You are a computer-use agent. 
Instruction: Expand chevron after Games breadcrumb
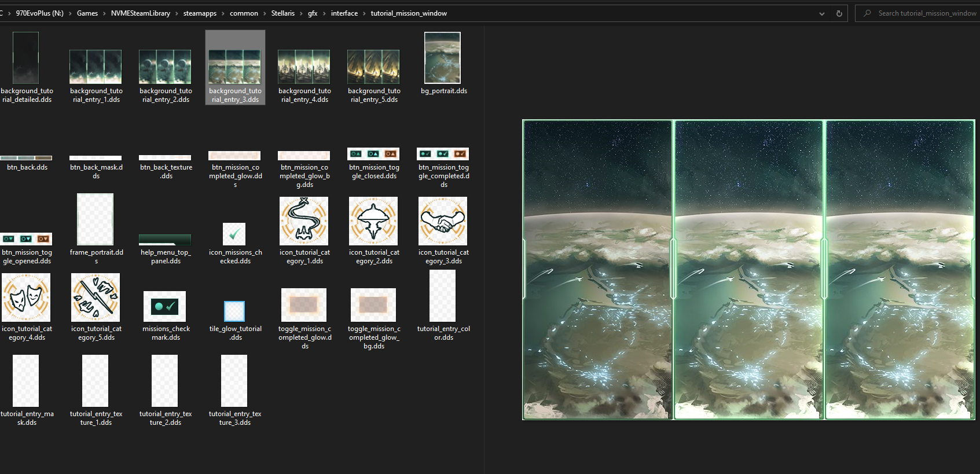coord(105,13)
